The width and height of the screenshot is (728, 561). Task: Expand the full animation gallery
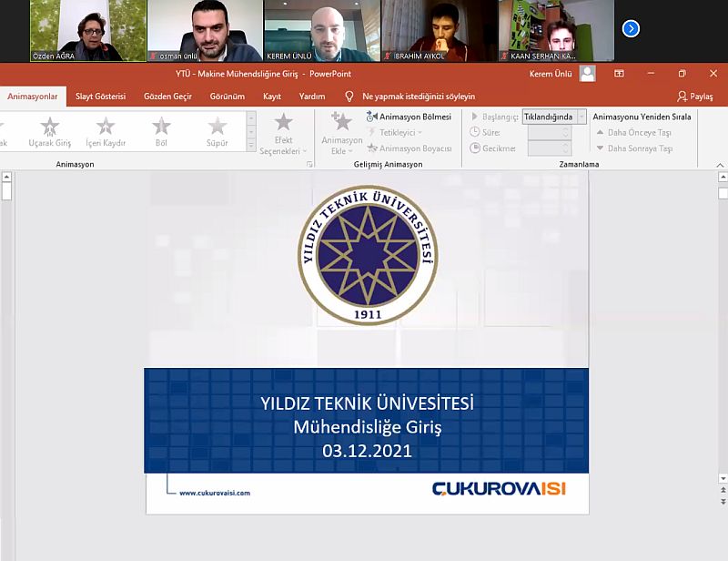[251, 146]
